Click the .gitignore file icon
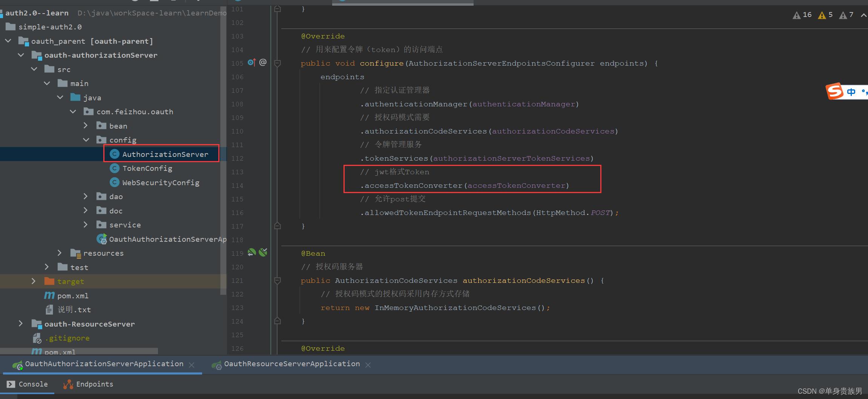Screen dimensions: 868x399 (x=37, y=338)
